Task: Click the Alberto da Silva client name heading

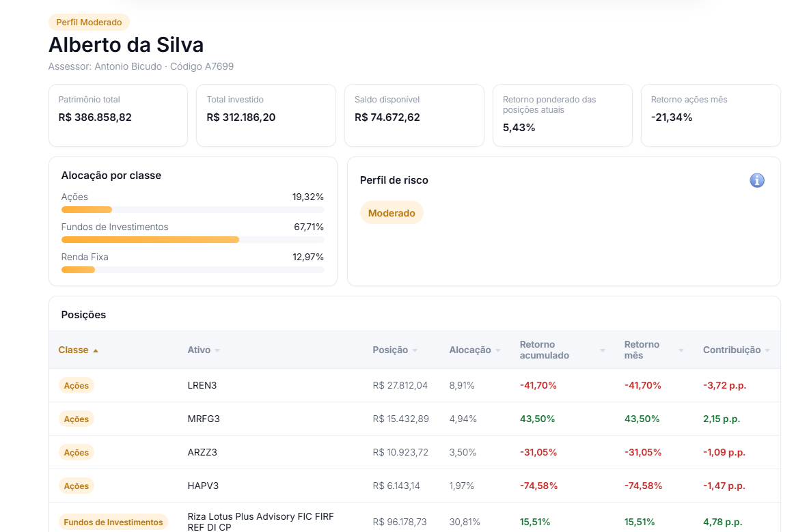Action: pyautogui.click(x=126, y=44)
